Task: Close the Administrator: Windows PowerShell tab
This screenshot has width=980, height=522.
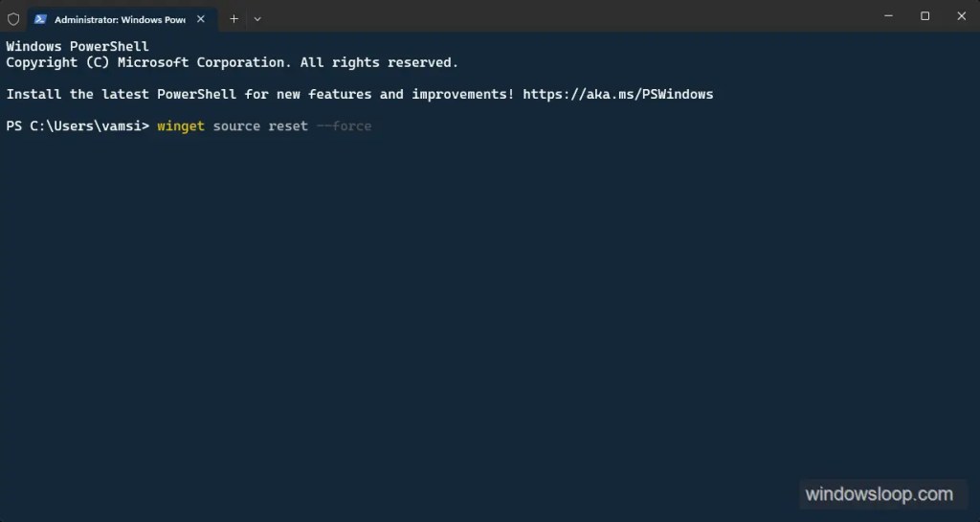Action: (x=201, y=19)
